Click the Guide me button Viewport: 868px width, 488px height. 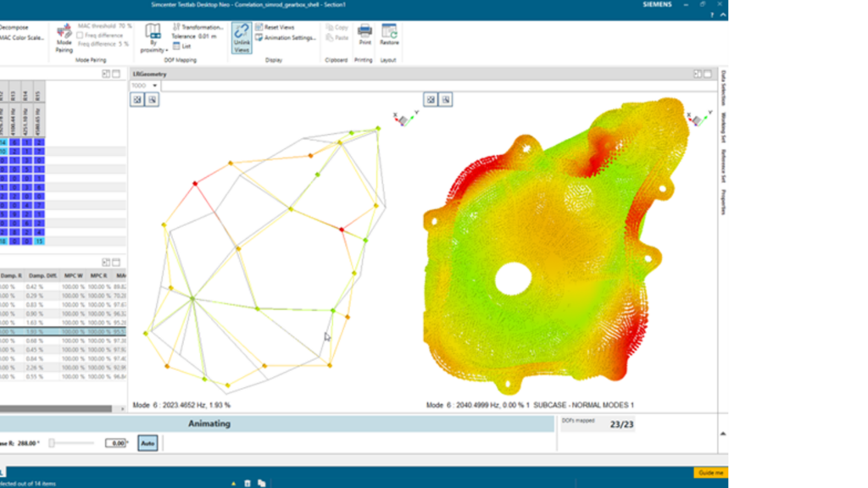[x=709, y=473]
